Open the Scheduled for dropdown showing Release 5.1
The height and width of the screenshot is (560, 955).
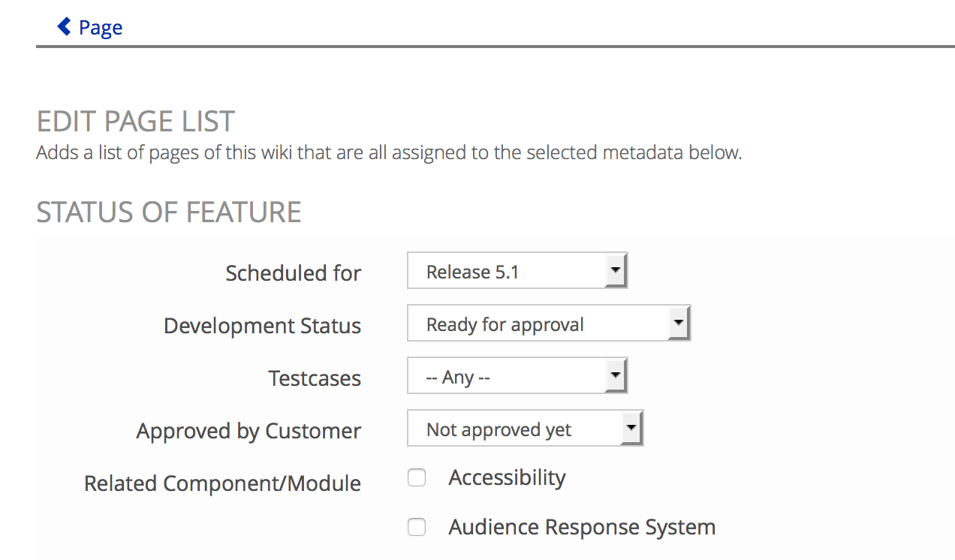(517, 271)
